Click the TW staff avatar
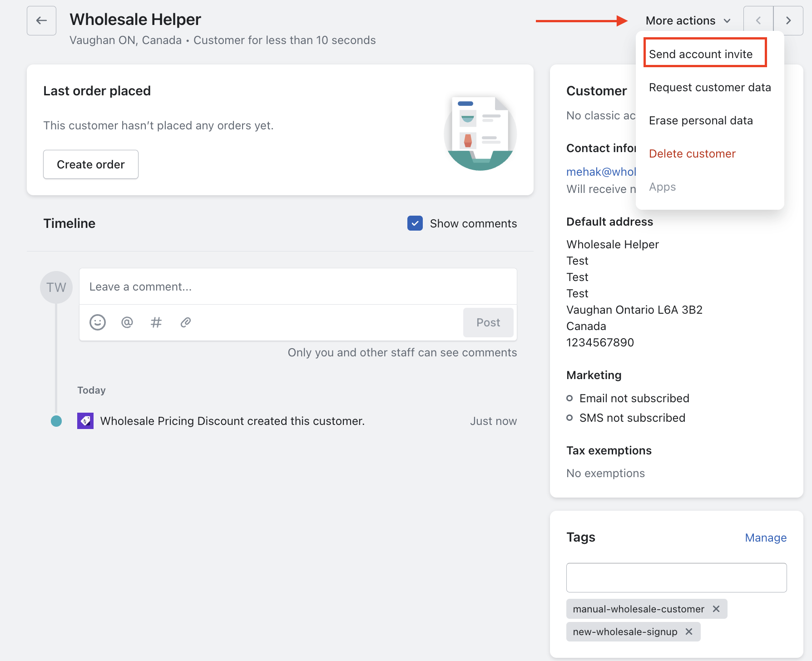Image resolution: width=812 pixels, height=661 pixels. click(x=56, y=287)
